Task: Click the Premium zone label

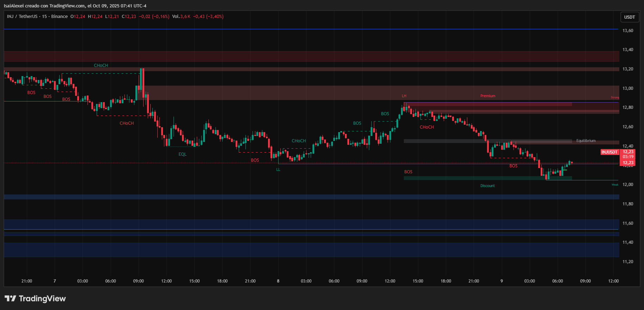Action: pos(488,96)
